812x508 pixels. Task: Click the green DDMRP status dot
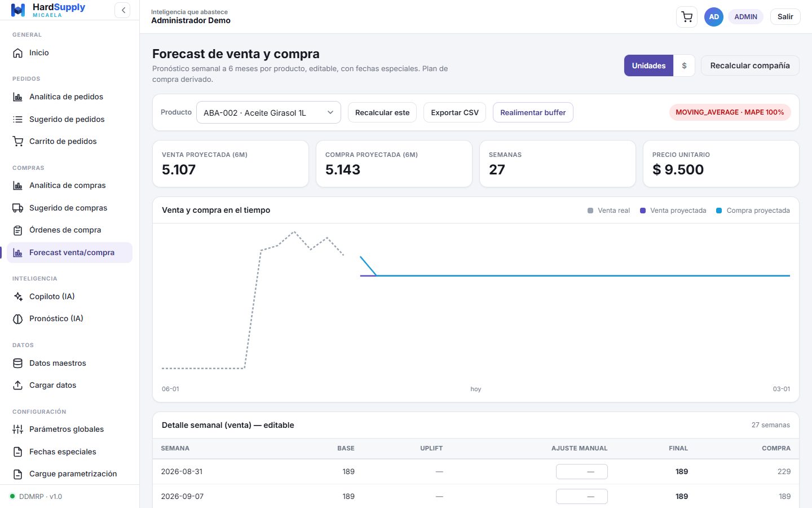12,497
